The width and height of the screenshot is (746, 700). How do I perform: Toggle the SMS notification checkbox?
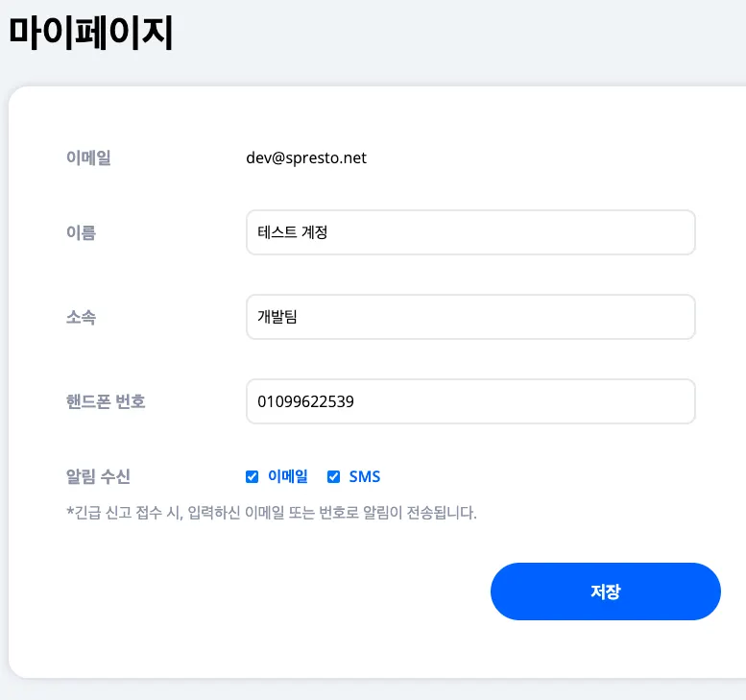click(x=334, y=476)
